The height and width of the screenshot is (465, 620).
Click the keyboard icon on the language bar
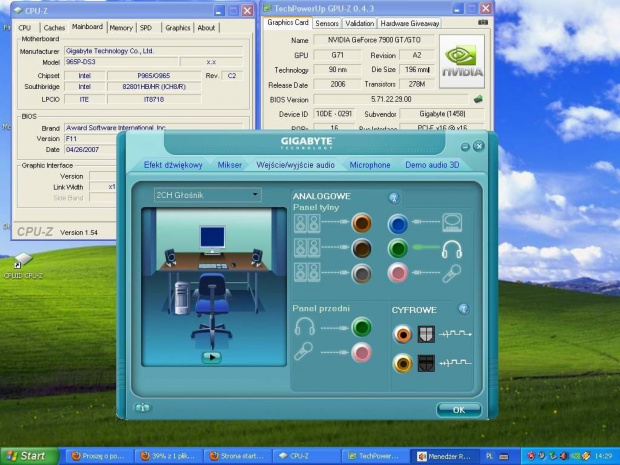click(503, 456)
